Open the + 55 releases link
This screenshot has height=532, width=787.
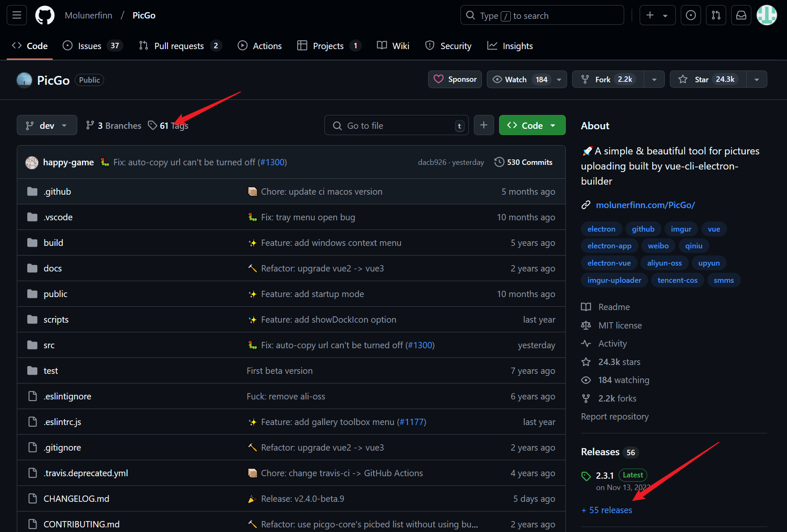607,510
